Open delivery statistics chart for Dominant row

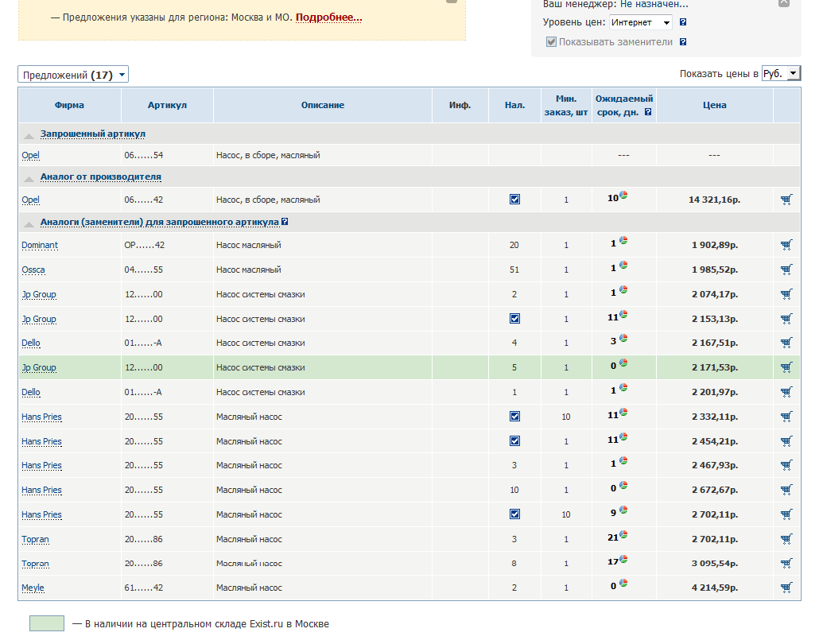tap(623, 241)
